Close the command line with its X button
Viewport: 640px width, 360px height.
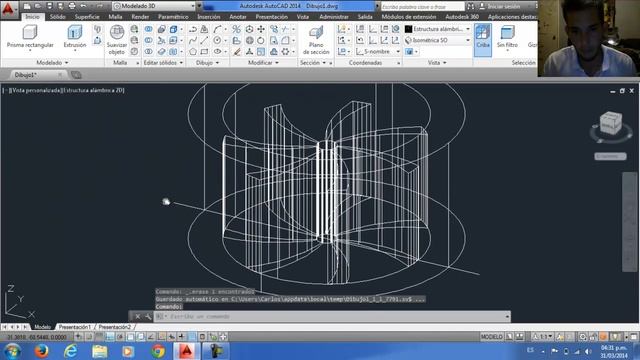pos(138,316)
